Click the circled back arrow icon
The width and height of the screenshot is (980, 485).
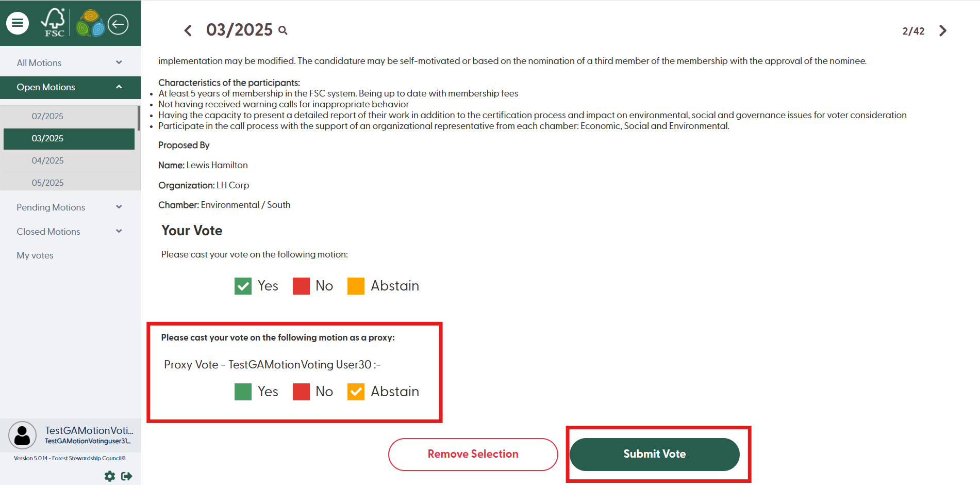[x=118, y=24]
